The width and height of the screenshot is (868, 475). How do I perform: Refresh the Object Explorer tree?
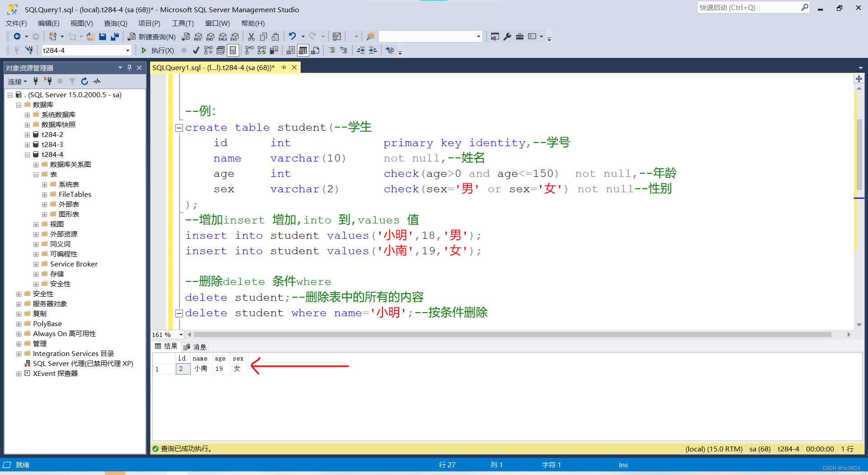(85, 81)
